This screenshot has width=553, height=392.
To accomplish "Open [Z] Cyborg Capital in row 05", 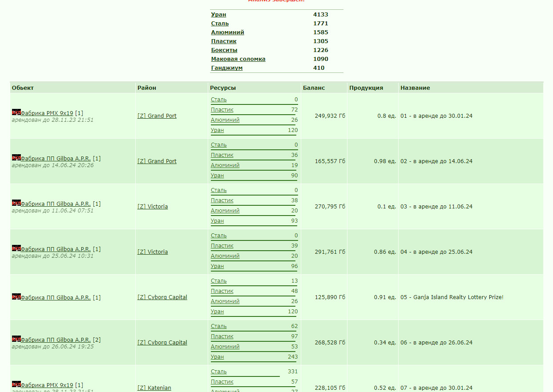I will (162, 297).
